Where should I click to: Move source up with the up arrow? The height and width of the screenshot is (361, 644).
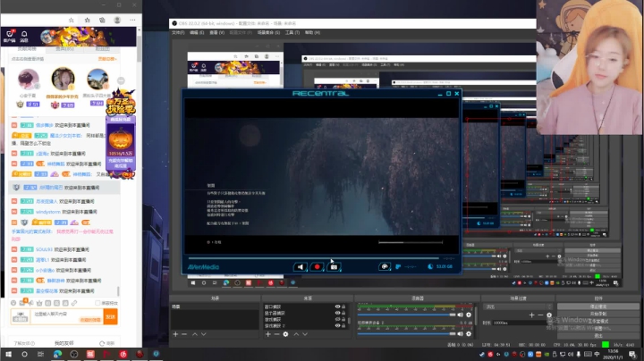tap(296, 334)
